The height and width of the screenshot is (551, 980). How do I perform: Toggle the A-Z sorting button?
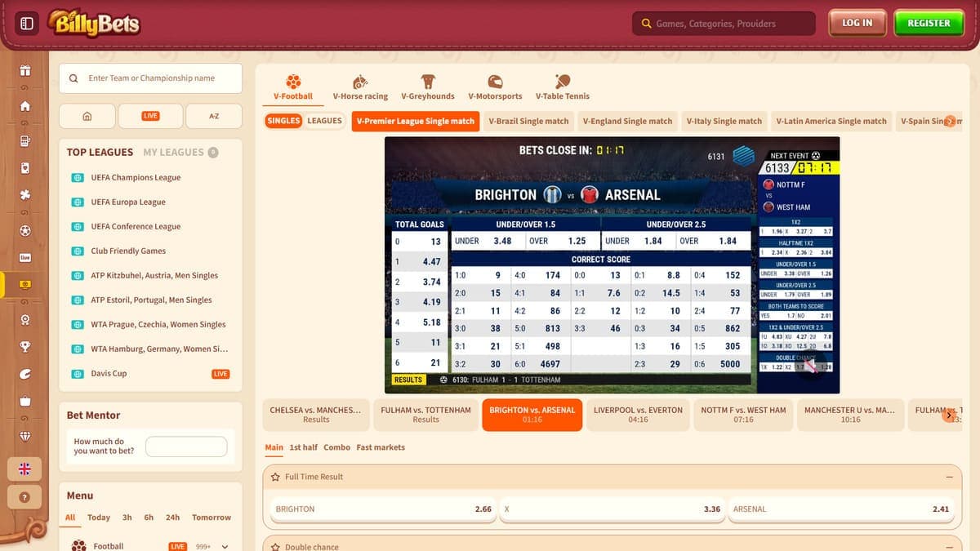214,116
